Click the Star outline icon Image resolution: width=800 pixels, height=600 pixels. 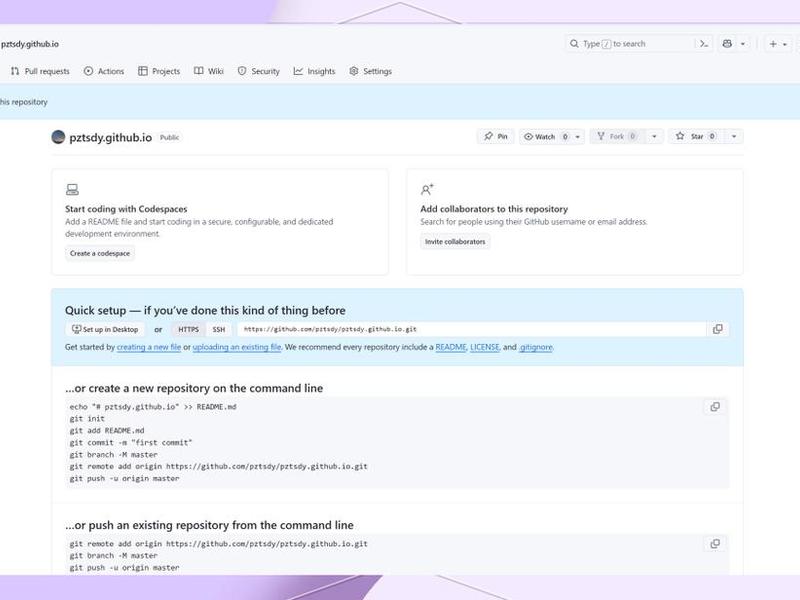tap(680, 136)
